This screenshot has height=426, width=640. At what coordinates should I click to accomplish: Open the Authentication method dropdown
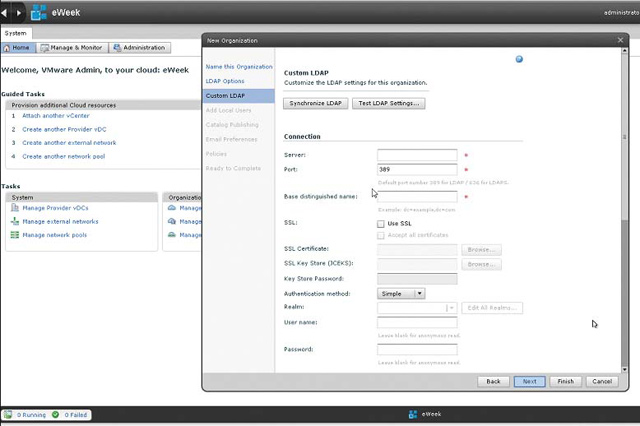click(x=401, y=293)
